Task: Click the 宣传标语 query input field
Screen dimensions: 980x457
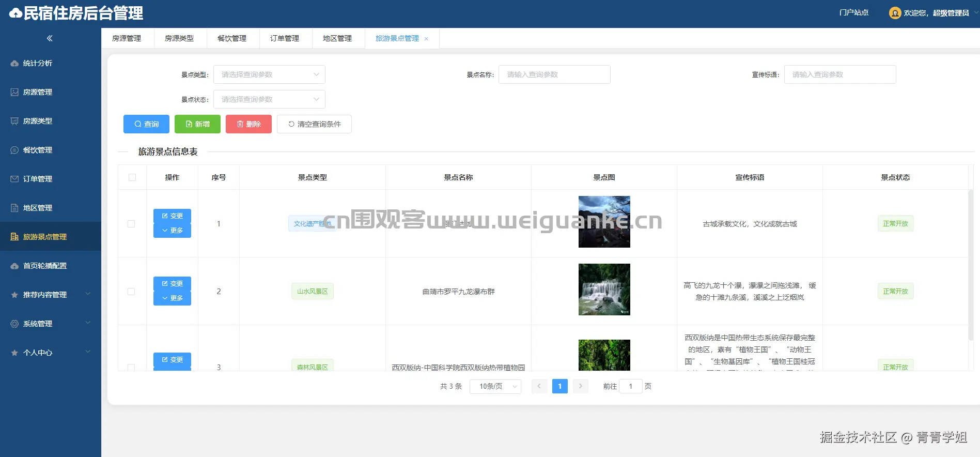Action: (840, 74)
